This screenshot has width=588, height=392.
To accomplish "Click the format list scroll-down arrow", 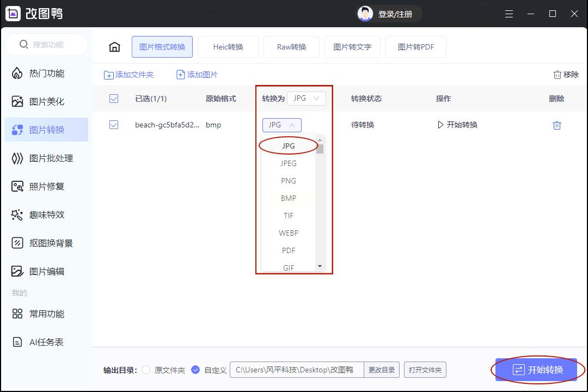I will tap(320, 266).
